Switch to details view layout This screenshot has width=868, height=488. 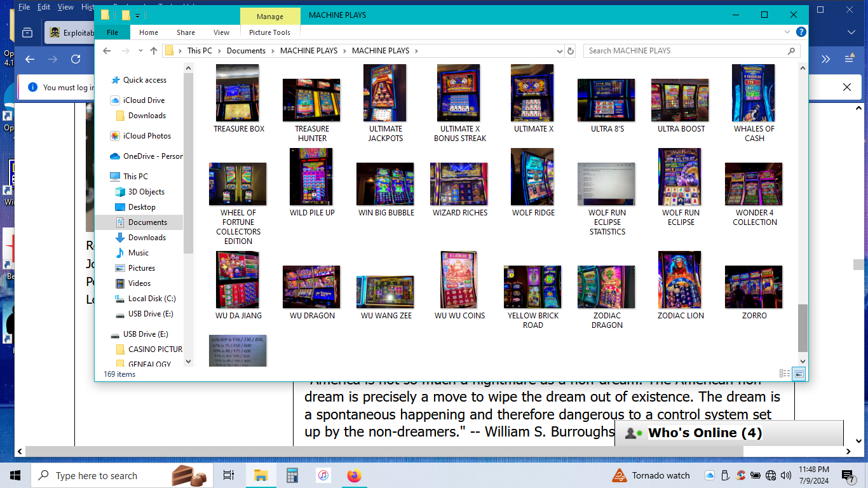point(785,374)
